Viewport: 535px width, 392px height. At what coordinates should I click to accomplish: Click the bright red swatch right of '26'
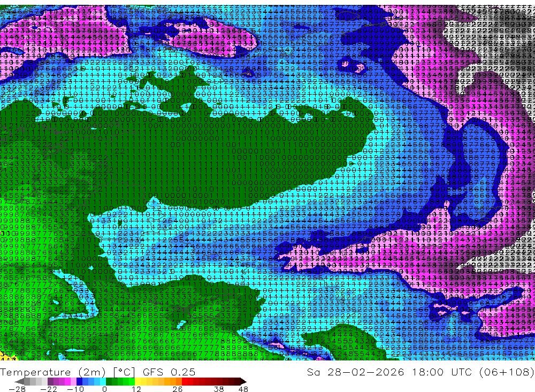click(185, 381)
